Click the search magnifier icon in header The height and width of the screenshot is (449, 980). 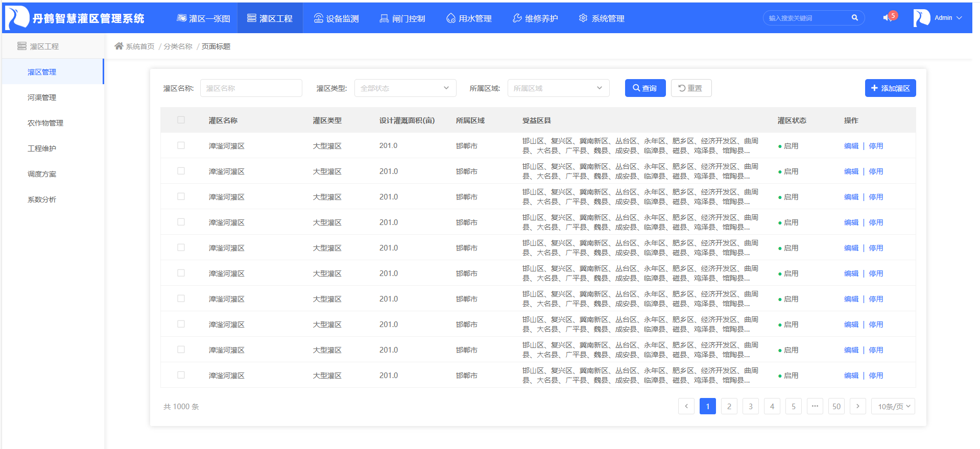[x=855, y=17]
